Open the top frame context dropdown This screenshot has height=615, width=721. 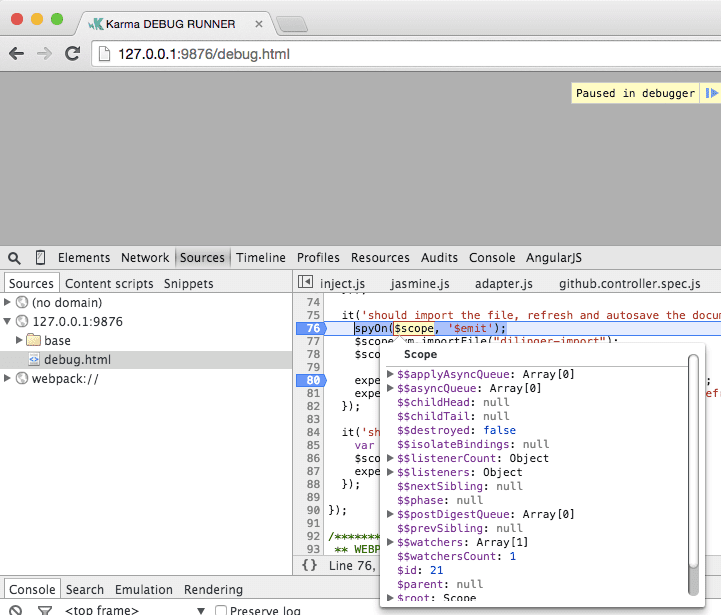coord(201,610)
